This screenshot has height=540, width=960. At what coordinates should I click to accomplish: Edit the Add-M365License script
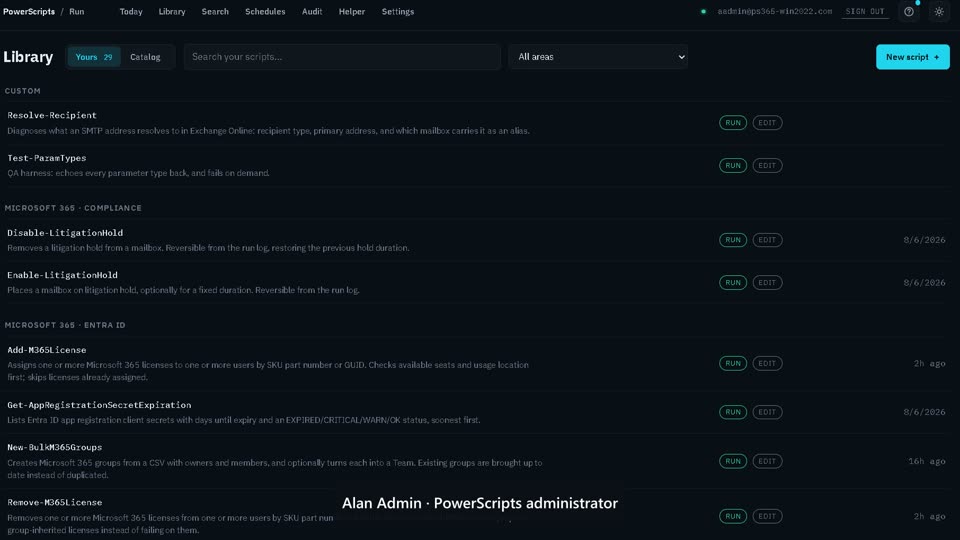(x=767, y=364)
